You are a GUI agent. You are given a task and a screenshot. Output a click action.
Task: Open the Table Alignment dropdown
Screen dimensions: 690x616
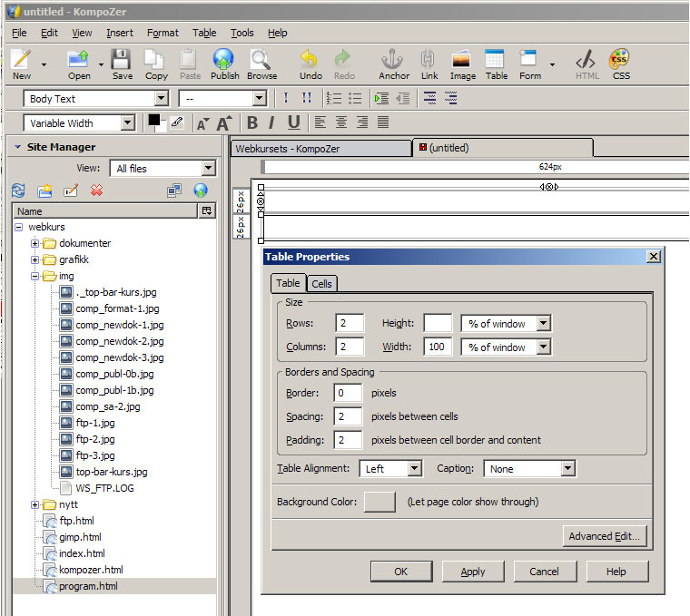coord(391,469)
